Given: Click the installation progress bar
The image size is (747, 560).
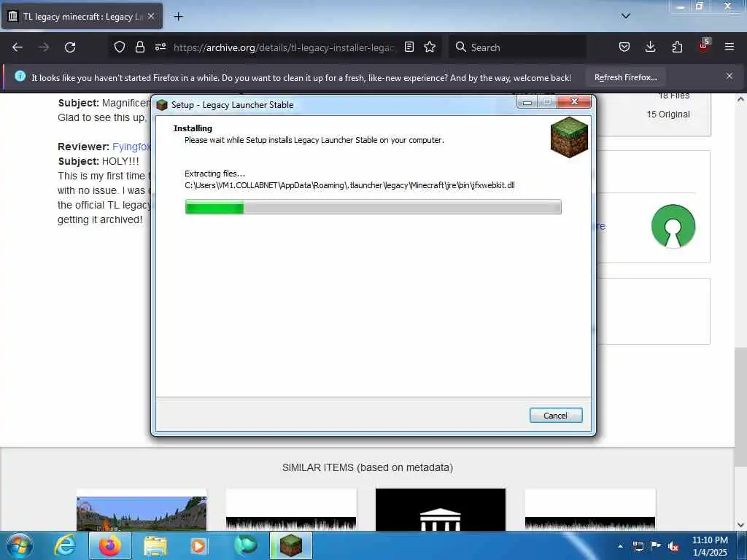Looking at the screenshot, I should (373, 206).
